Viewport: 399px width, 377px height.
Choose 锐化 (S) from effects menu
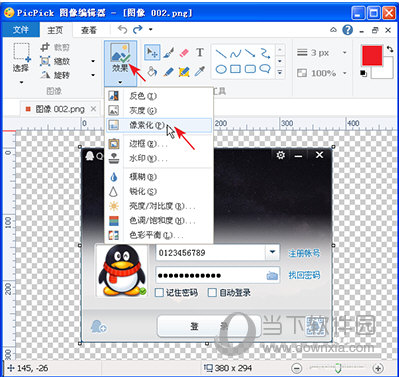[x=159, y=192]
